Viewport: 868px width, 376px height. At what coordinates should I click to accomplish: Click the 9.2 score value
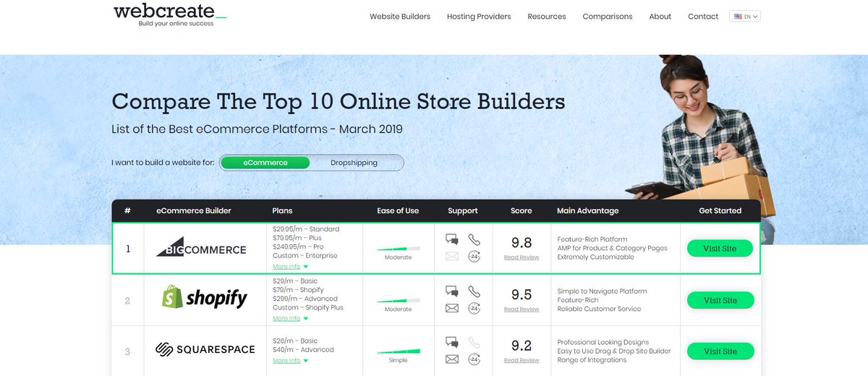(522, 346)
